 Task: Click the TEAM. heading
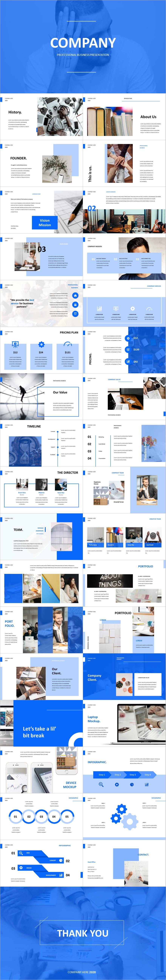tap(18, 529)
